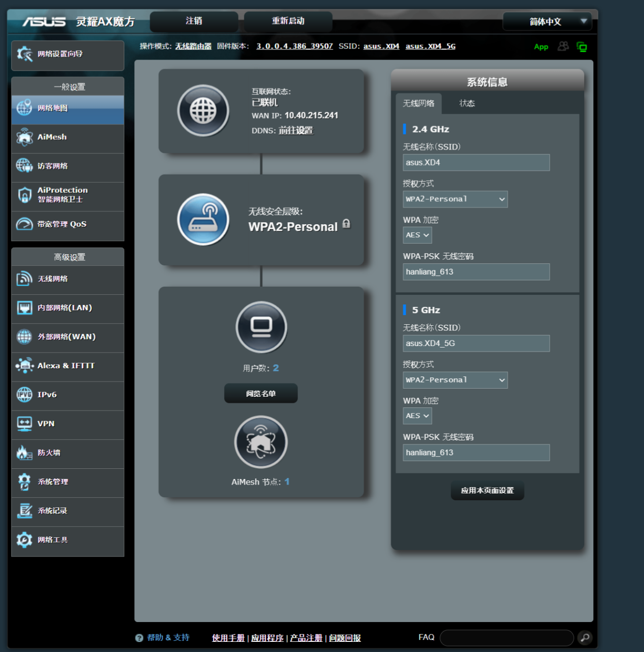Screen dimensions: 644x652
Task: Open Wireless (无线网络) advanced settings
Action: 67,280
